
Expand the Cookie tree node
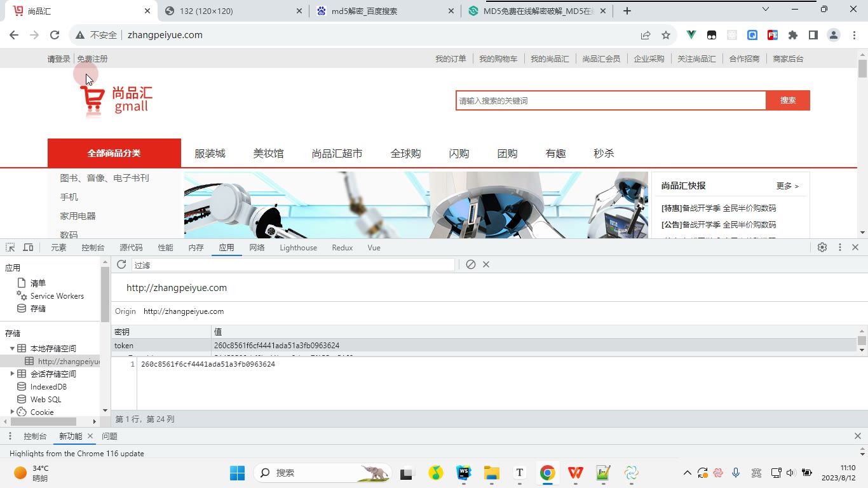12,412
